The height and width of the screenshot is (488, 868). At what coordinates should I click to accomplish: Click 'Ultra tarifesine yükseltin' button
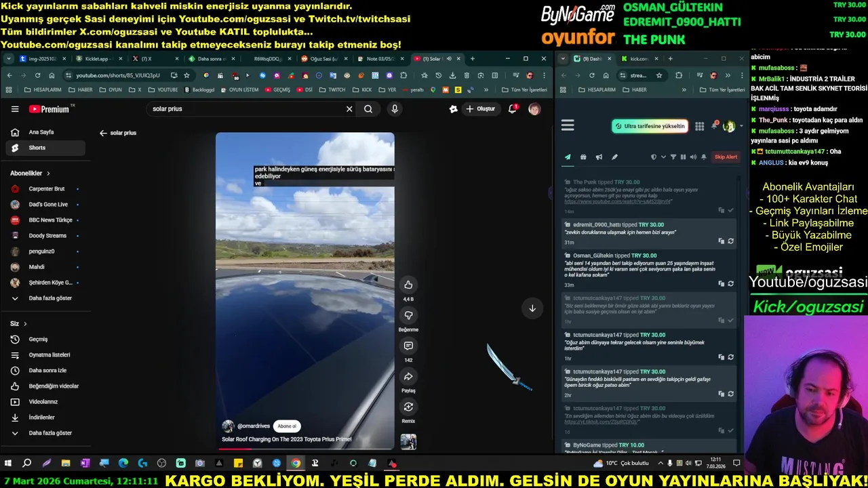tap(650, 126)
